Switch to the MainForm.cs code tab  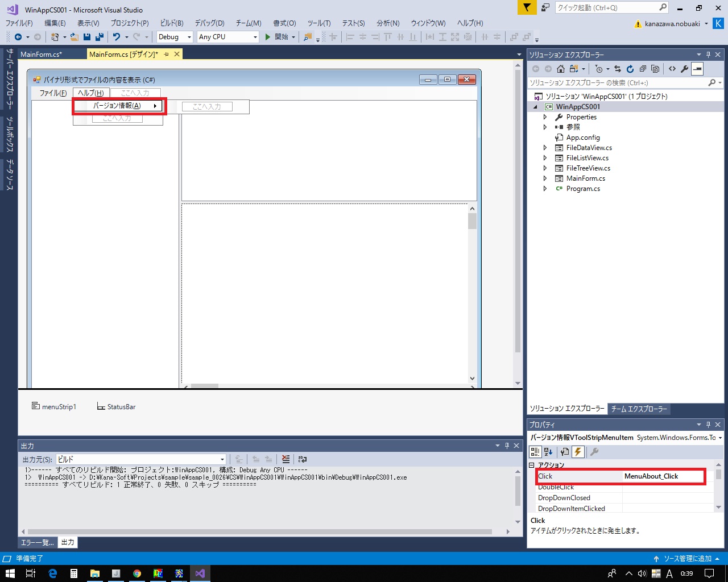click(x=41, y=55)
